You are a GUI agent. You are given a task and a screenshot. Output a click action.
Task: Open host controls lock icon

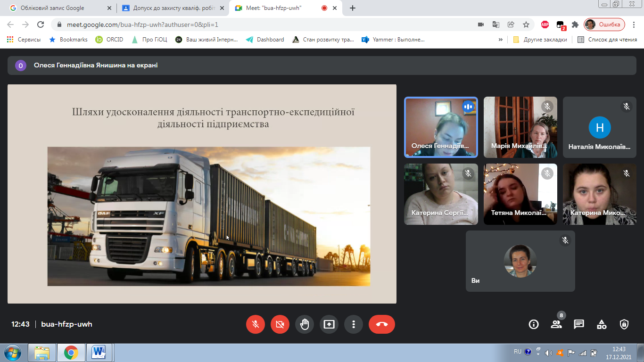coord(624,324)
